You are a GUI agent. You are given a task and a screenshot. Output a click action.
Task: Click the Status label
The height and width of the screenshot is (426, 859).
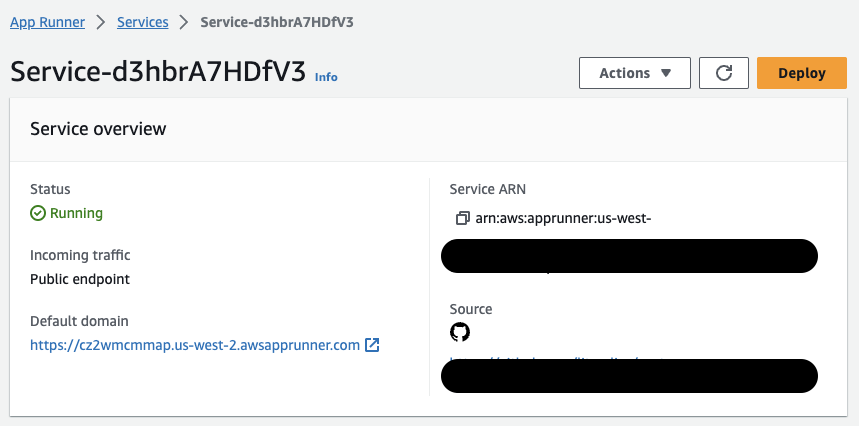(x=50, y=189)
